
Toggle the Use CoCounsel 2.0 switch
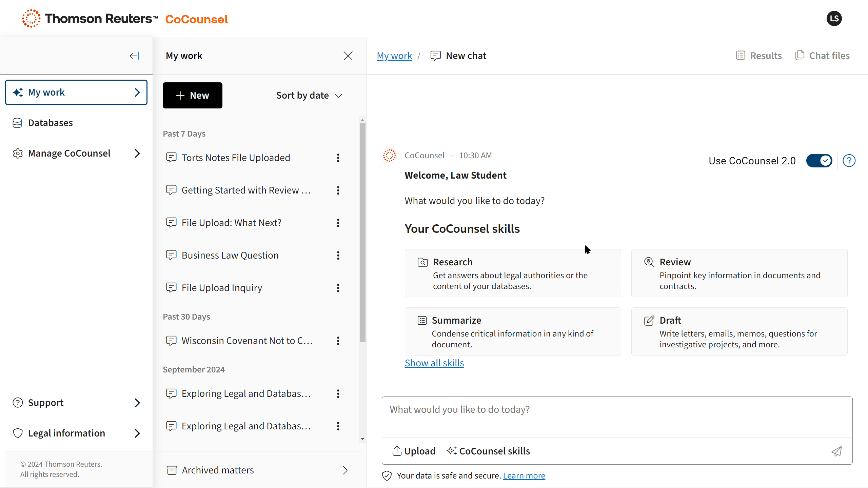tap(819, 161)
